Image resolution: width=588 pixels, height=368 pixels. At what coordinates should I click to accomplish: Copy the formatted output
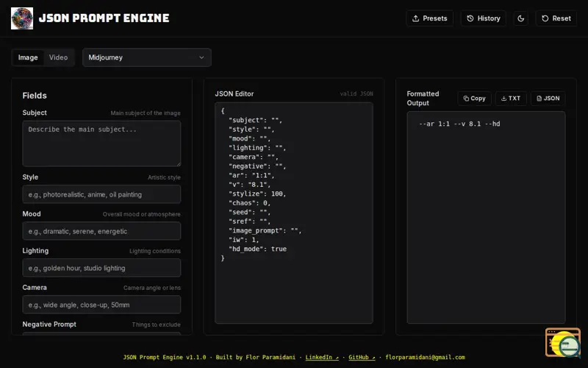pos(474,99)
